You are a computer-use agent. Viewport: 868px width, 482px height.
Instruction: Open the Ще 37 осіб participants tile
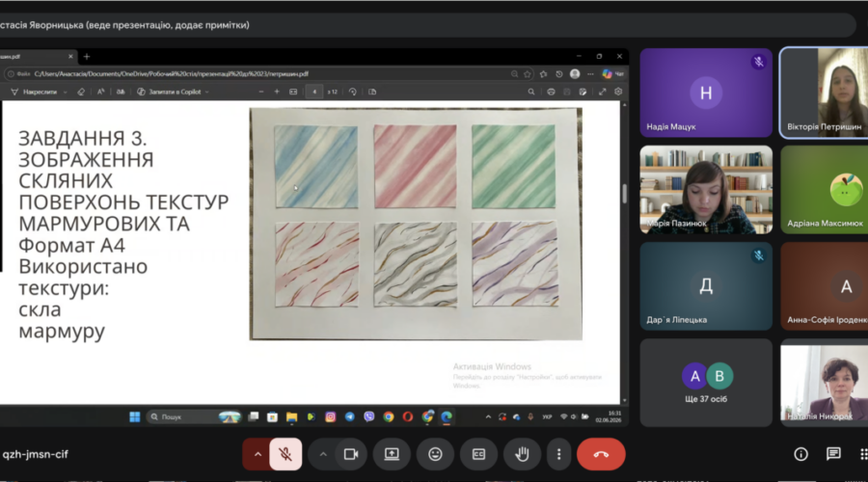tap(706, 383)
